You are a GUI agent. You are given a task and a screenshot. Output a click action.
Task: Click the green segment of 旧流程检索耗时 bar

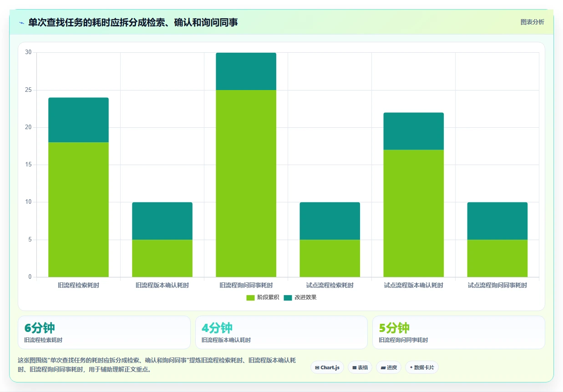pyautogui.click(x=78, y=210)
